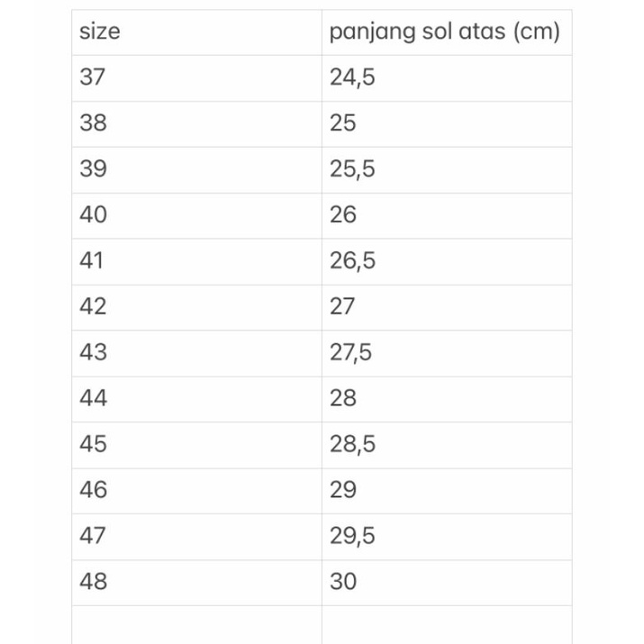Click the 24,5 length value

[352, 77]
